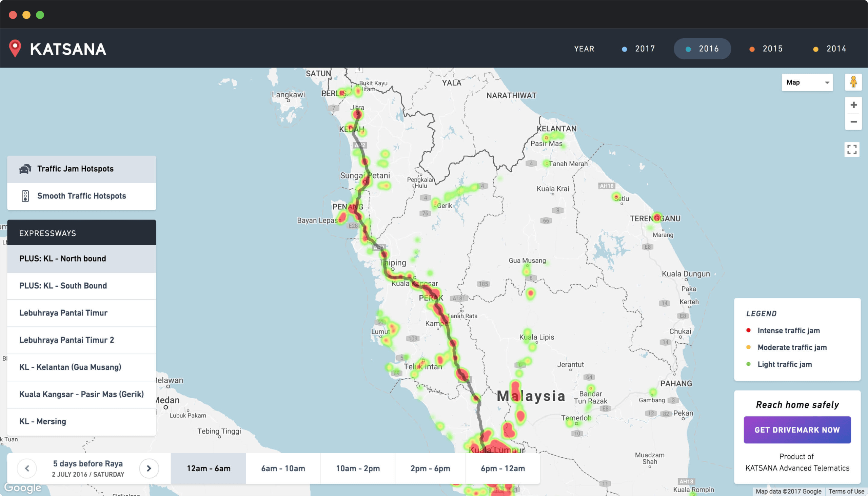Viewport: 868px width, 496px height.
Task: Select PLUS: KL - North bound expressway
Action: 82,259
